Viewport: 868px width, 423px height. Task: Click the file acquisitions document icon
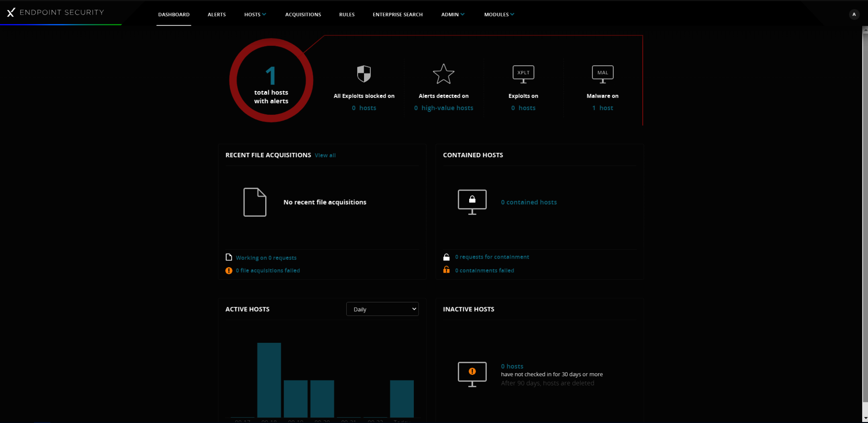pyautogui.click(x=255, y=202)
